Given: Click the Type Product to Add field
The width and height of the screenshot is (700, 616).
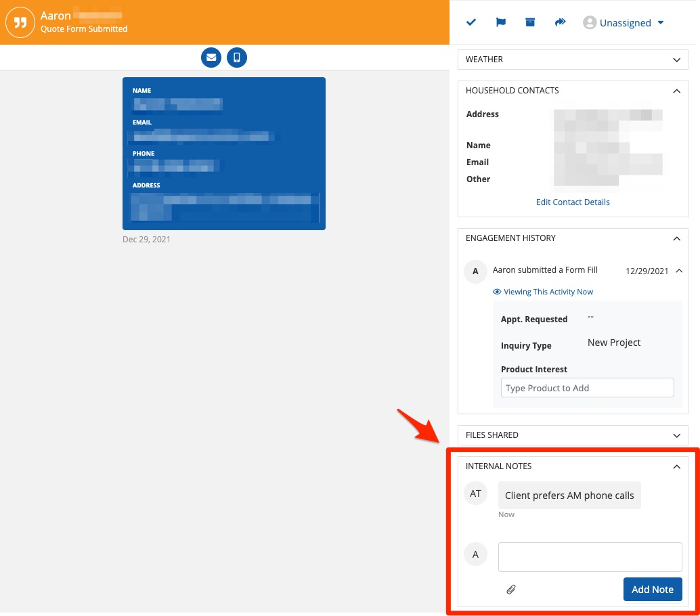Looking at the screenshot, I should [587, 388].
